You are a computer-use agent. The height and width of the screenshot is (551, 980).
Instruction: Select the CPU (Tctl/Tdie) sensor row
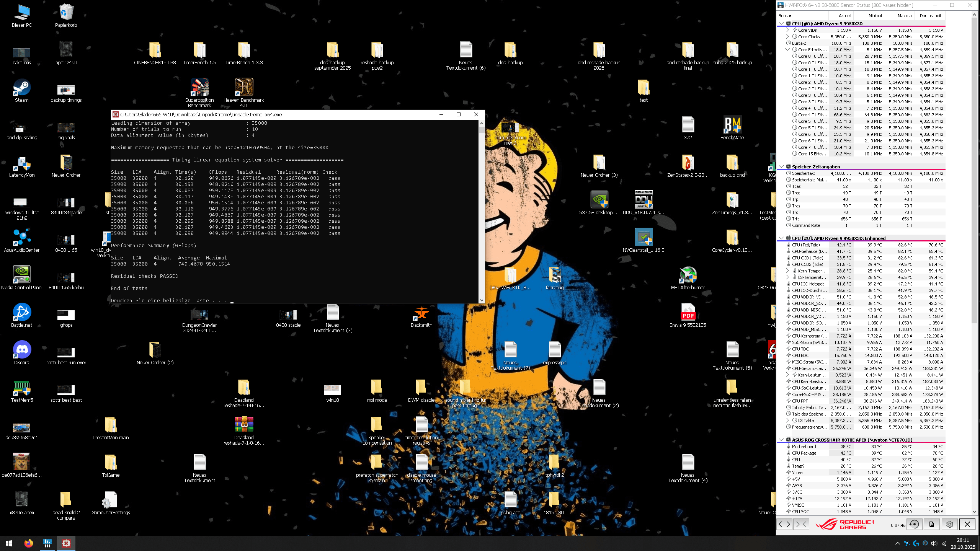click(806, 245)
